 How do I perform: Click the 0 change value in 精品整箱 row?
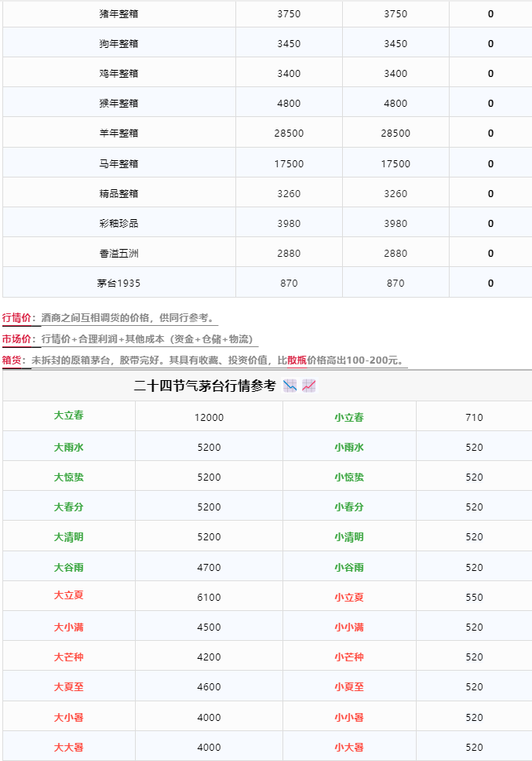pos(490,194)
